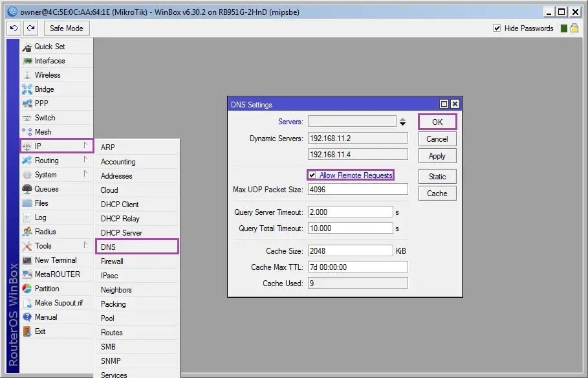Cancel the DNS Settings dialog
Screen dimensions: 588x378
[x=437, y=139]
